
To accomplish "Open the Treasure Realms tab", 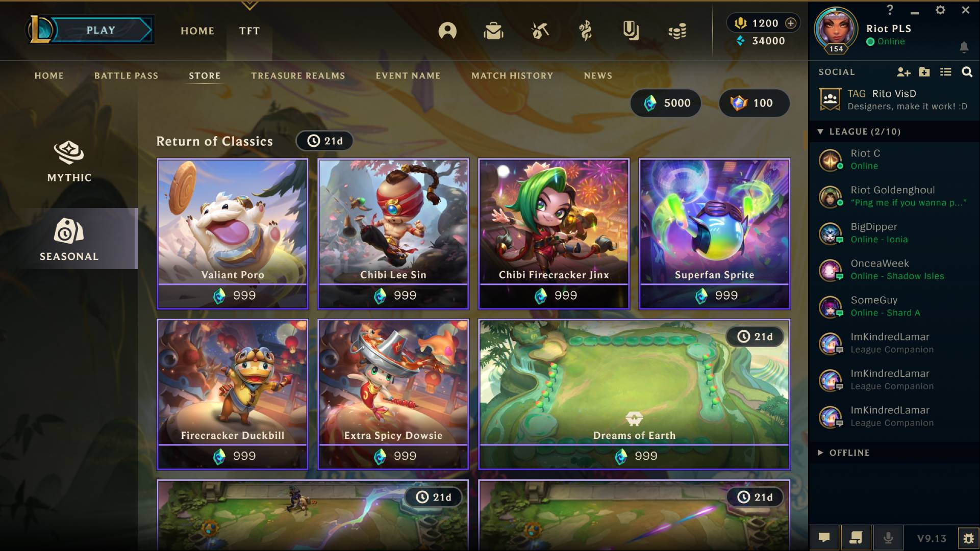I will (298, 75).
